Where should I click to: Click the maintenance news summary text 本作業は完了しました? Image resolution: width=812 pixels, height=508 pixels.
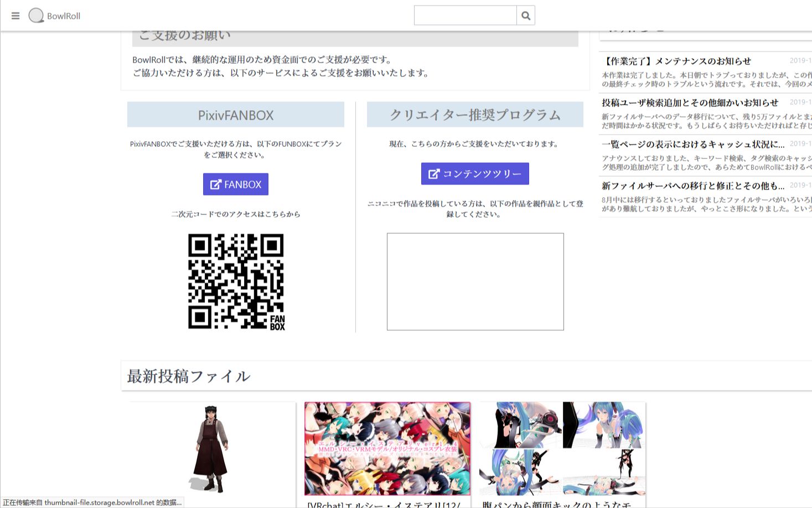coord(707,79)
